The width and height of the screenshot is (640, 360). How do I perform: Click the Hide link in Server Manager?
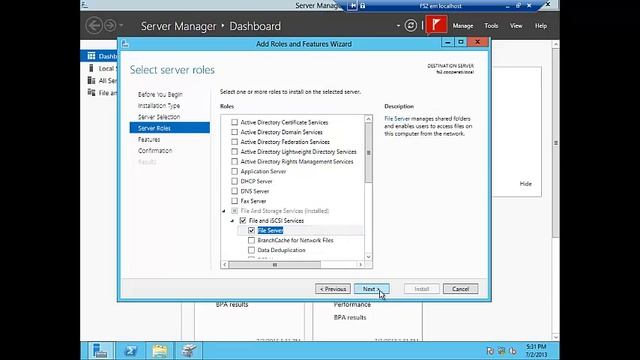tap(526, 184)
